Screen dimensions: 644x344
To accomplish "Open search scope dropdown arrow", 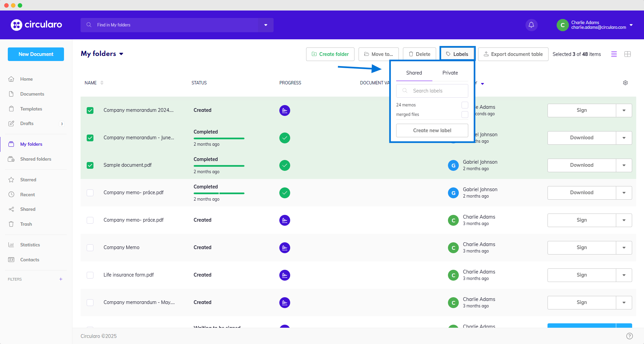I will [x=266, y=25].
